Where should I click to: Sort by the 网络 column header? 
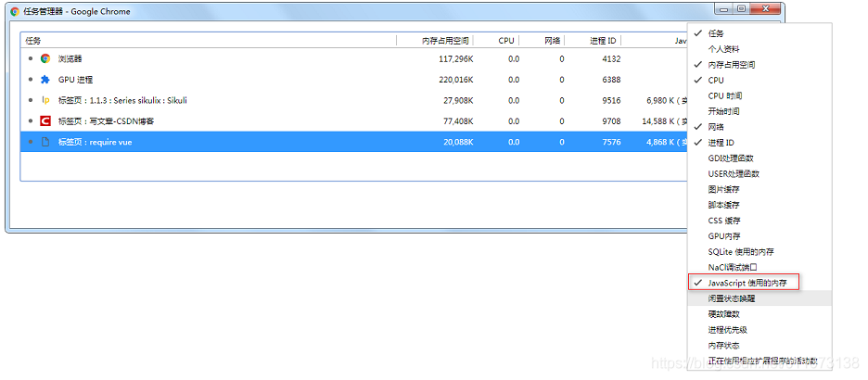click(542, 41)
